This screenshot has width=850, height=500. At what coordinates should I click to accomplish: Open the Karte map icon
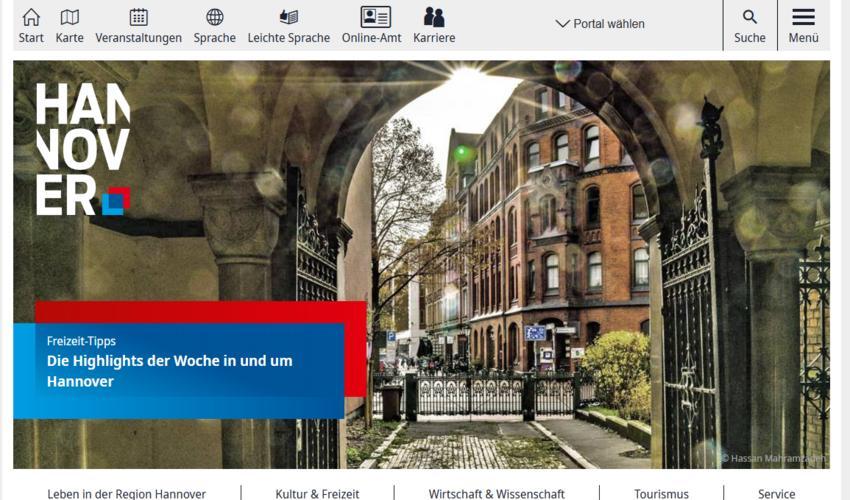coord(69,17)
